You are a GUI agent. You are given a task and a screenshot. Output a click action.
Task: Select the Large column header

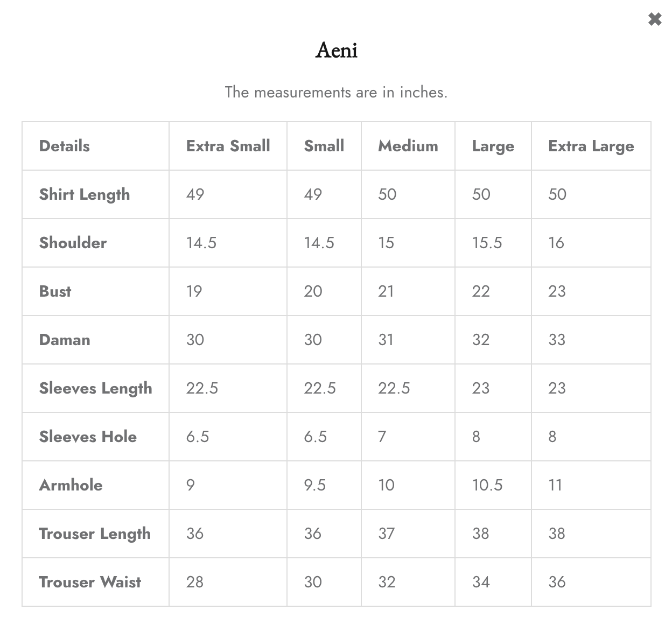(x=493, y=146)
